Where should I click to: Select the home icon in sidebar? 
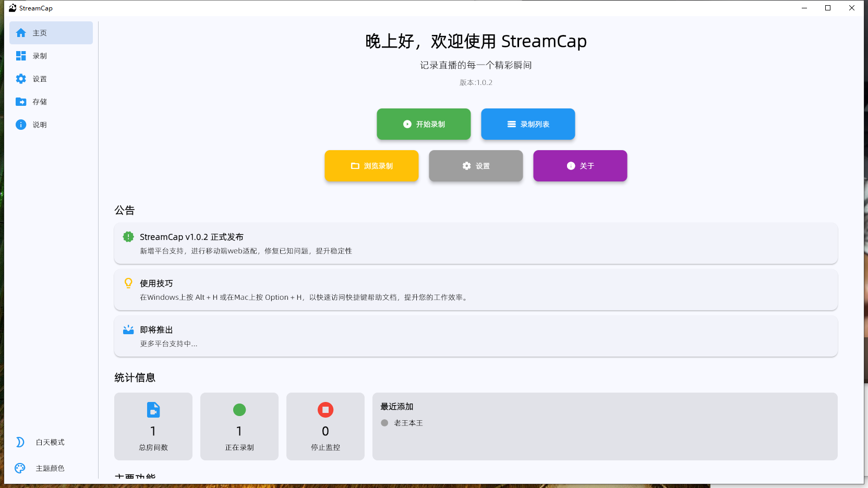(x=21, y=32)
